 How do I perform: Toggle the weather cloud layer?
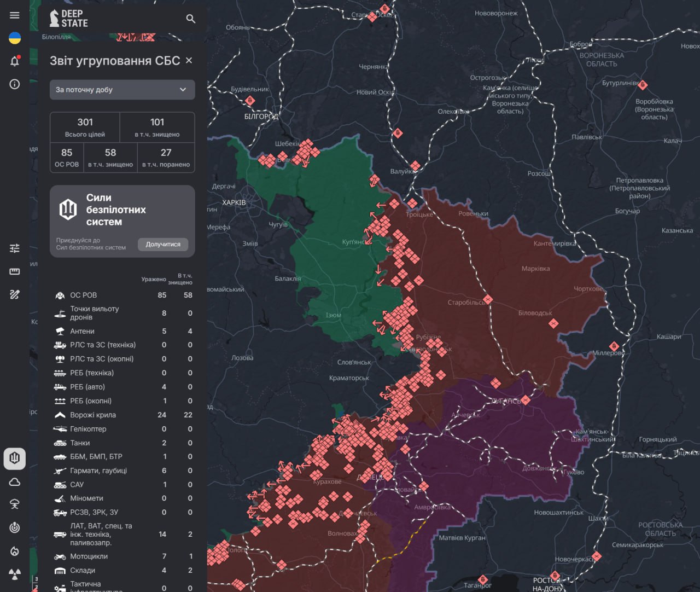[15, 481]
